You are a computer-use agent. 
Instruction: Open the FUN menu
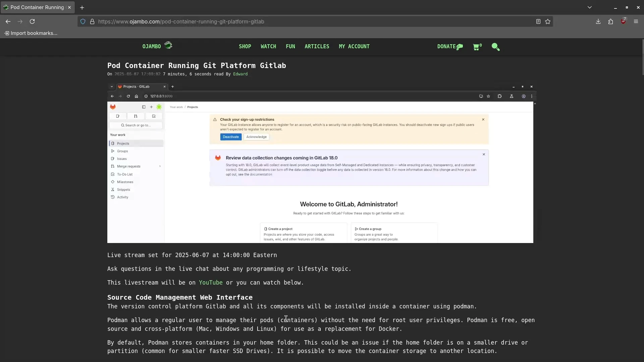pos(290,47)
